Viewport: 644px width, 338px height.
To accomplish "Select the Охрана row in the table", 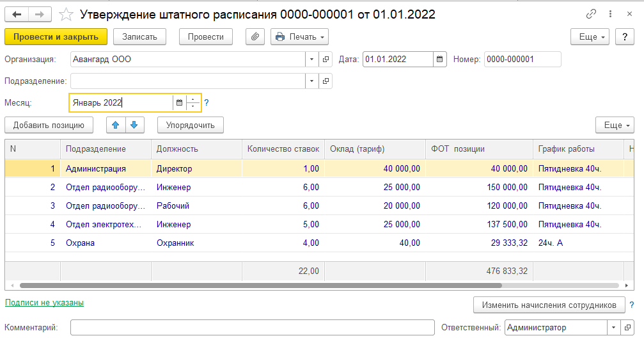I will (80, 243).
